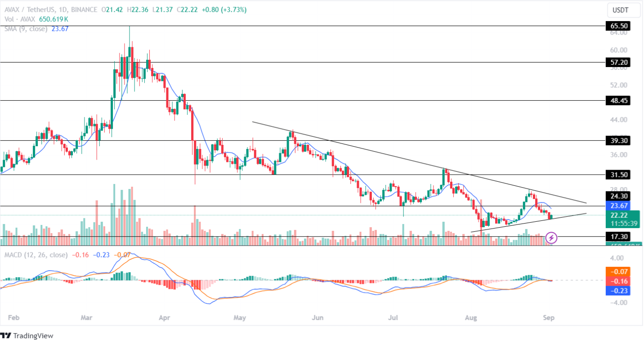Click the Sep label on time axis
This screenshot has height=341, width=644.
(549, 318)
